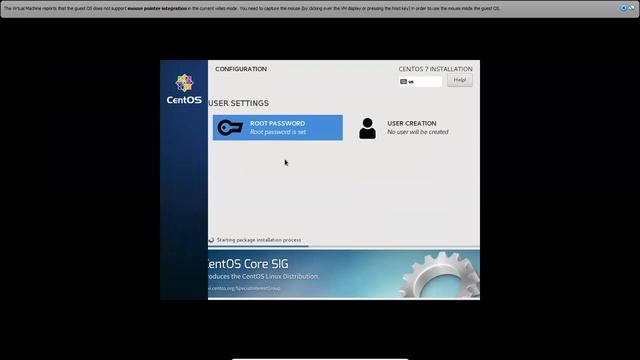The image size is (640, 360).
Task: Click the 'USER SETTINGS' heading
Action: point(238,103)
